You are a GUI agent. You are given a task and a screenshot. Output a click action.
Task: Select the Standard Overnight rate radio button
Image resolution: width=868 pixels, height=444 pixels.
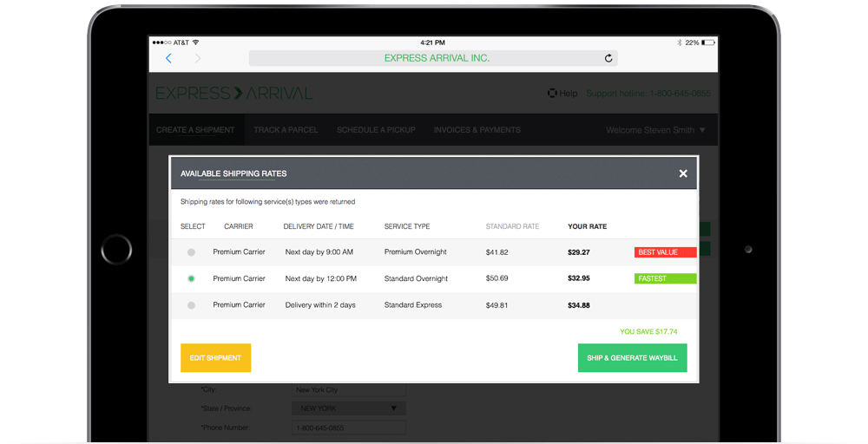[191, 278]
